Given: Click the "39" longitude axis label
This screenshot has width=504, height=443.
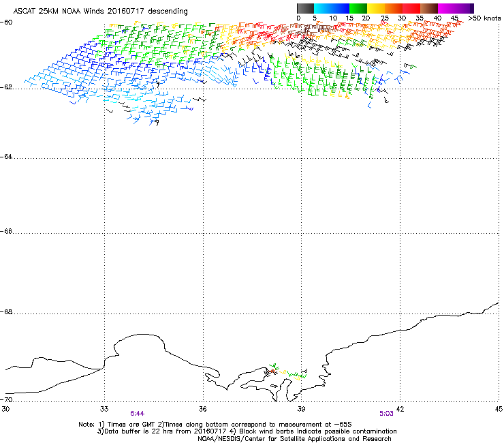Looking at the screenshot, I should 301,409.
